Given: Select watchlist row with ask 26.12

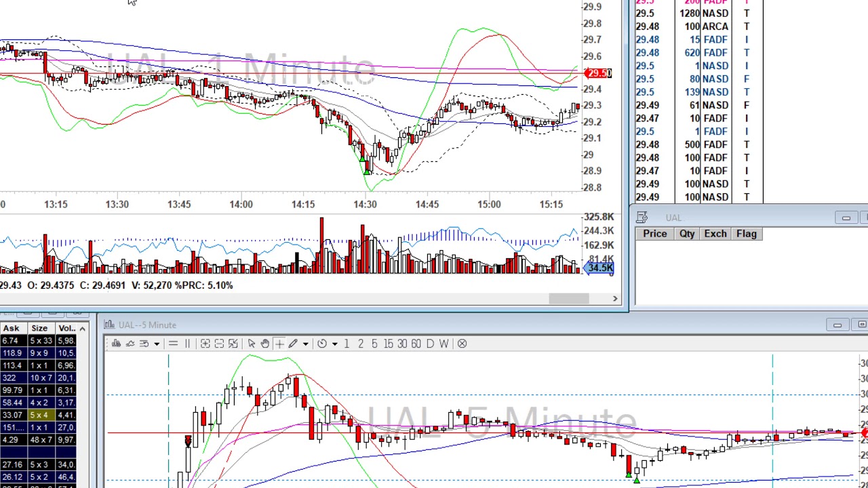Looking at the screenshot, I should pos(37,477).
